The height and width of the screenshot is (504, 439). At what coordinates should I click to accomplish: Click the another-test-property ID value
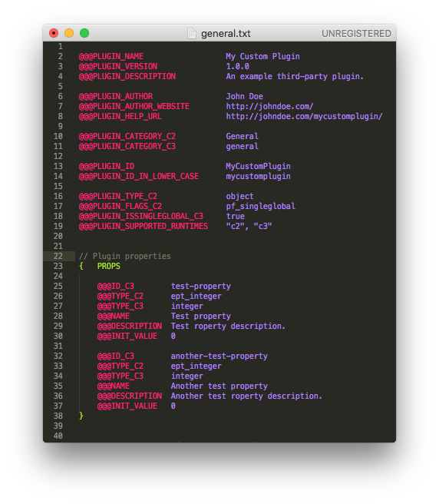click(219, 356)
